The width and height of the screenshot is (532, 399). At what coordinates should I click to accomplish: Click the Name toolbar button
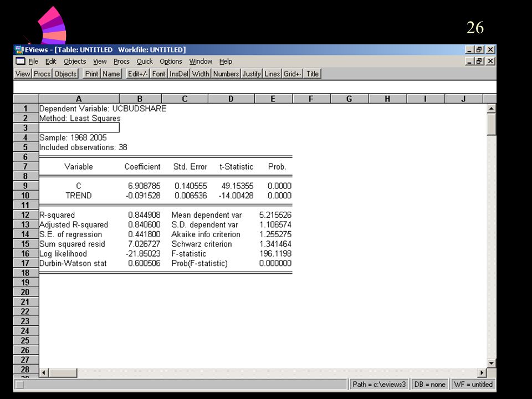coord(111,74)
